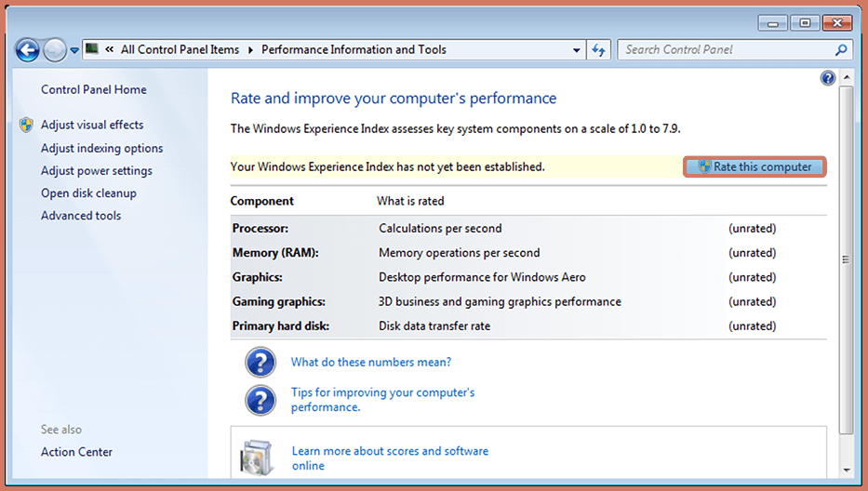The width and height of the screenshot is (868, 491).
Task: Click the question icon beside 'What do these numbers mean?'
Action: 260,363
